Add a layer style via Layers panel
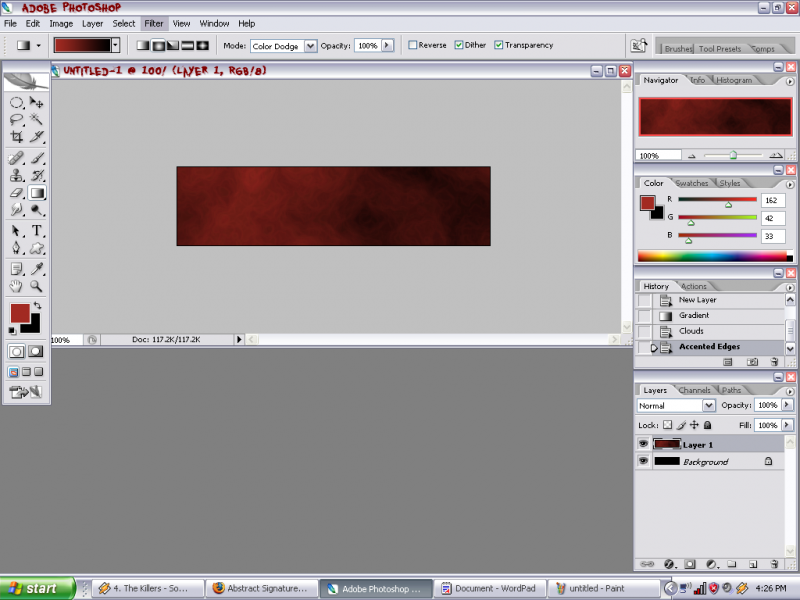 [669, 564]
